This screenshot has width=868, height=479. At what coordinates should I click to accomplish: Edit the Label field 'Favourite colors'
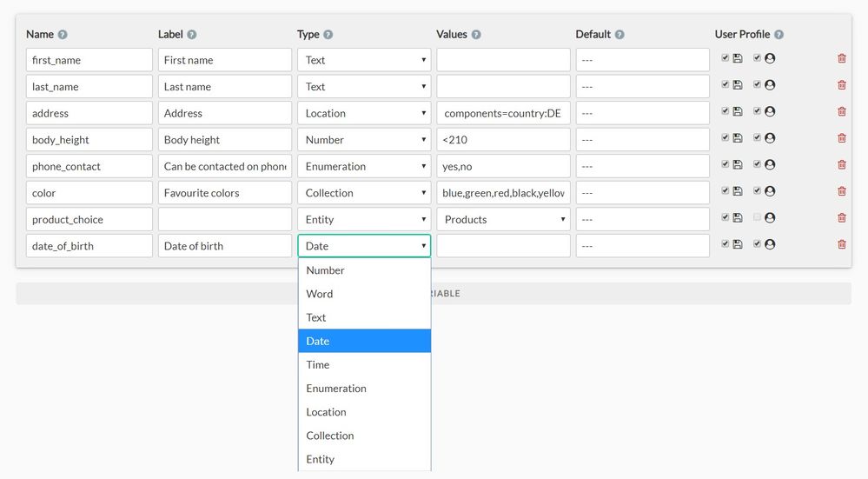pos(225,193)
